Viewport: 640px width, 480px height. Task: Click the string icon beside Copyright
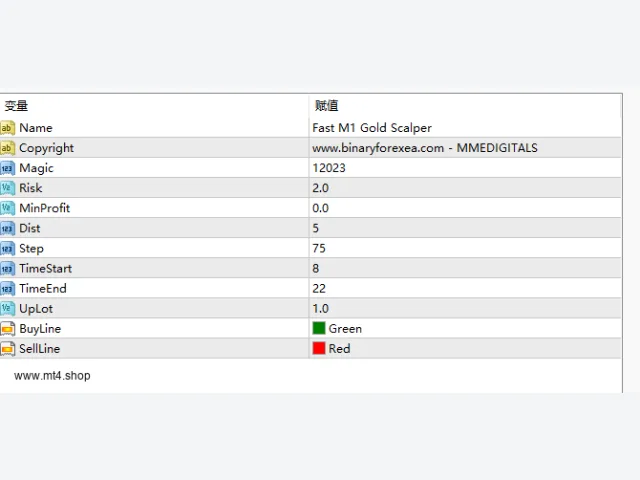coord(7,148)
